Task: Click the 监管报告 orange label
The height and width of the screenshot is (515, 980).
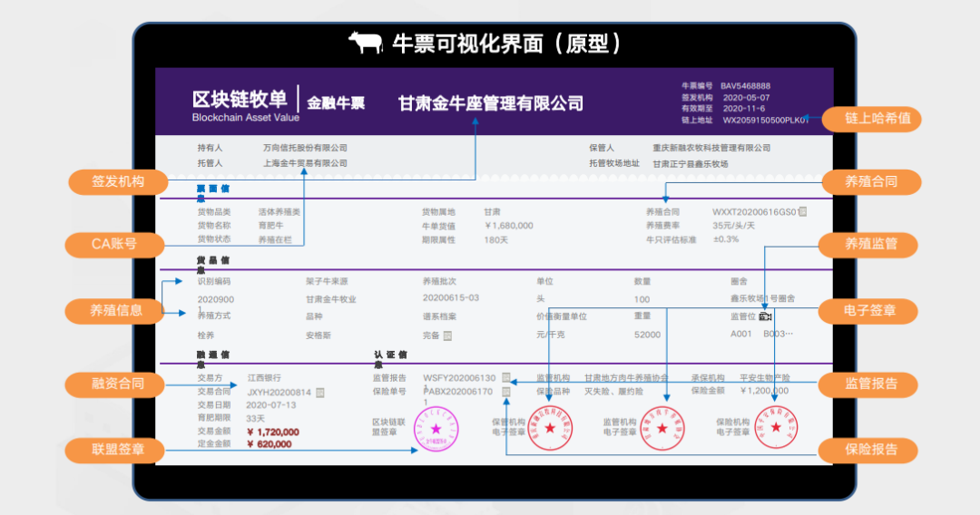Action: pyautogui.click(x=868, y=384)
